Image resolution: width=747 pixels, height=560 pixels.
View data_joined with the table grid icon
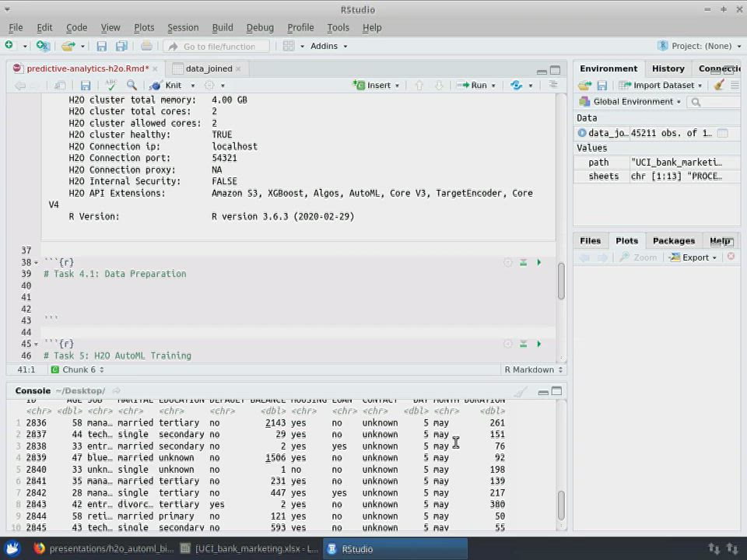point(722,133)
